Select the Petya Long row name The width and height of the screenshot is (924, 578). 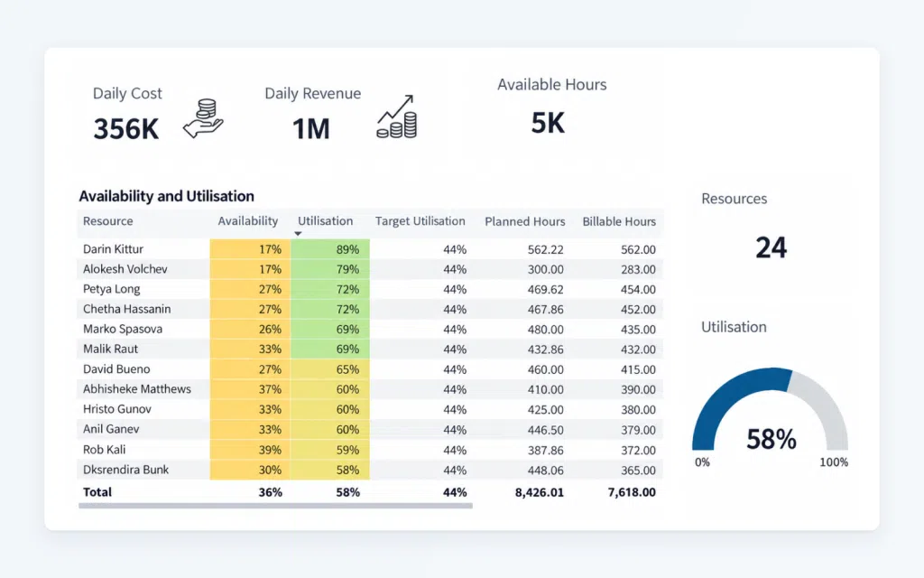(111, 289)
